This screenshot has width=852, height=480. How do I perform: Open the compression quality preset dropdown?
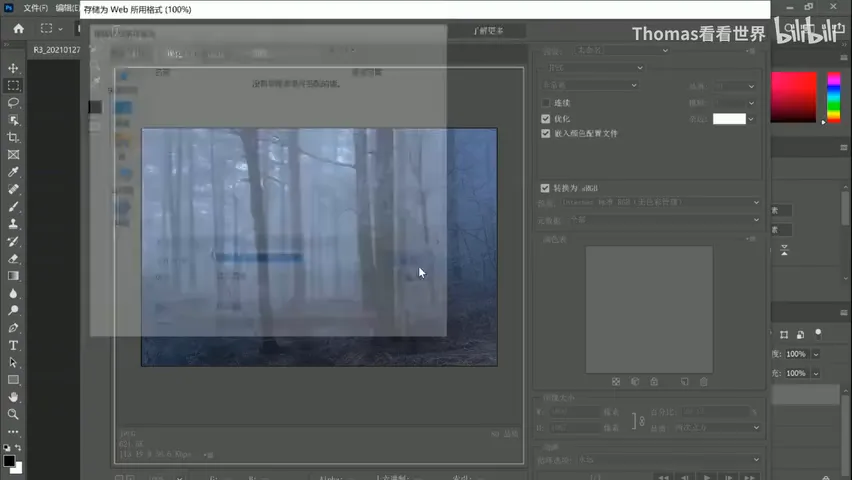click(x=590, y=85)
